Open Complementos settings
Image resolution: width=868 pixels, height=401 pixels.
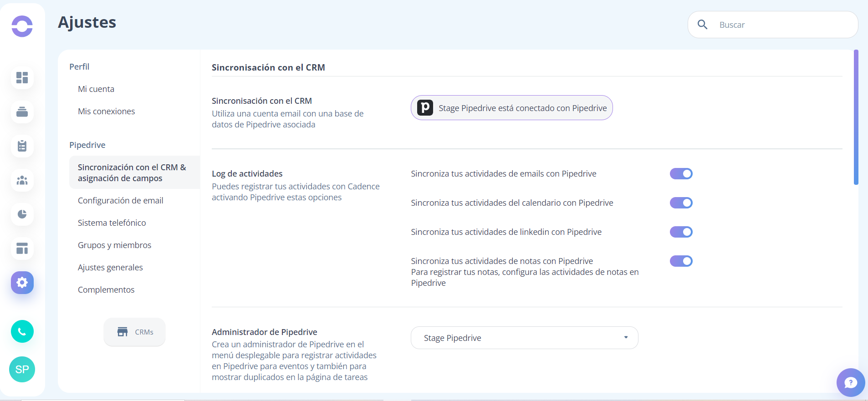pyautogui.click(x=106, y=289)
